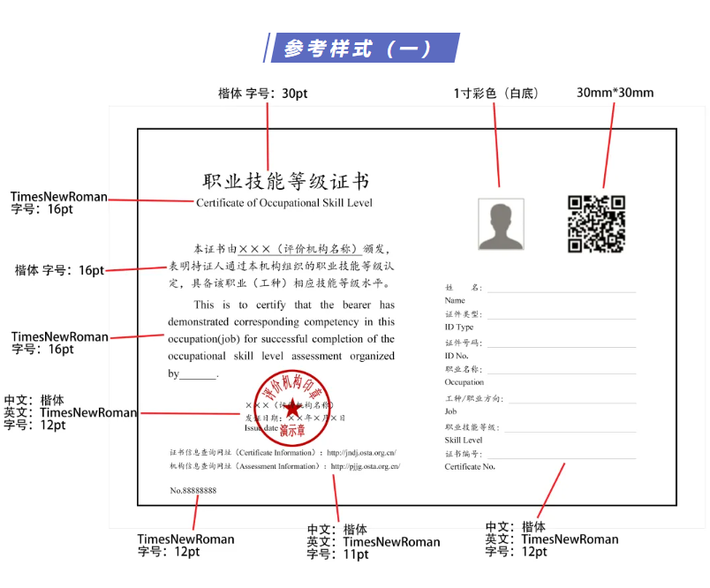
Task: Open the pjjg.osta.org.cn assessment information link
Action: click(x=364, y=466)
